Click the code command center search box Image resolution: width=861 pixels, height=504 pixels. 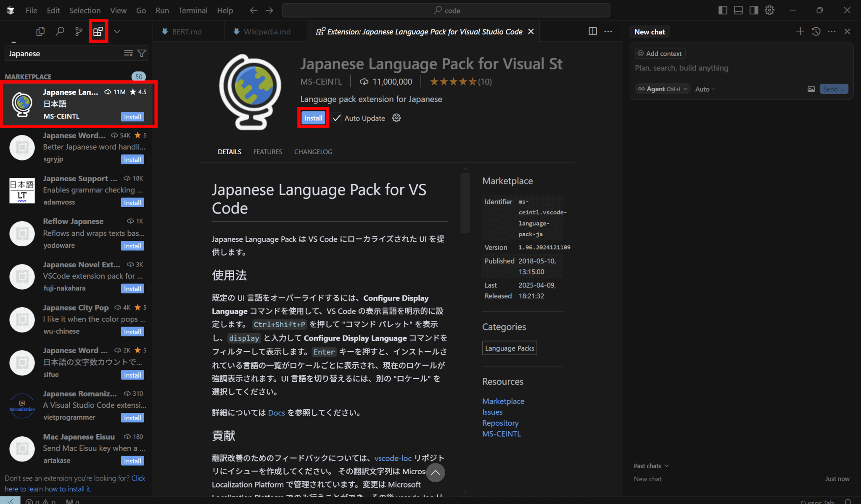[x=446, y=11]
